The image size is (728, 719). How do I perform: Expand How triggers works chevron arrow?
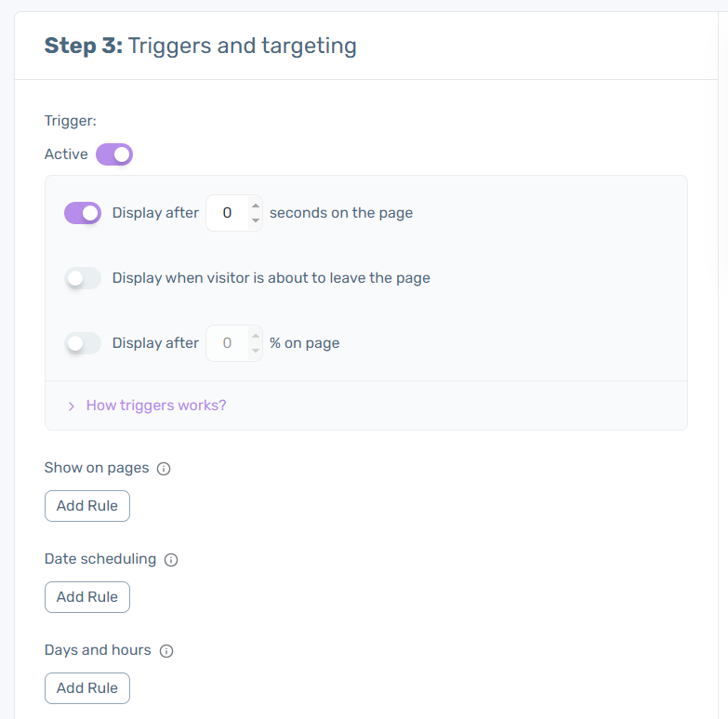[x=71, y=406]
